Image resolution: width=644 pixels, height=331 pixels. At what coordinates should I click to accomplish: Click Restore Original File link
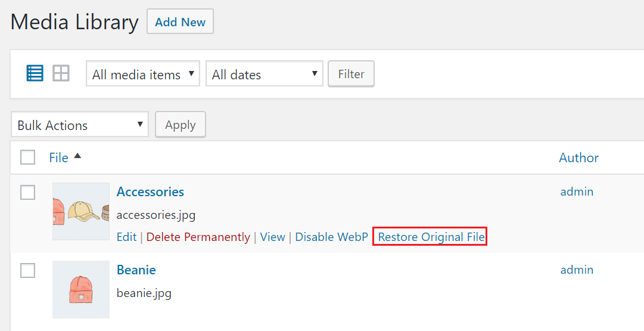(431, 237)
